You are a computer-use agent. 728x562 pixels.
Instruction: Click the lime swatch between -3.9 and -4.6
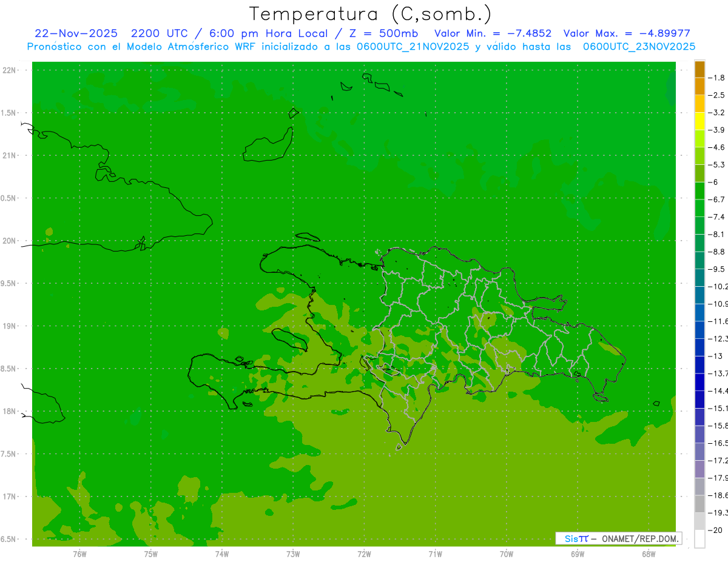pos(699,139)
